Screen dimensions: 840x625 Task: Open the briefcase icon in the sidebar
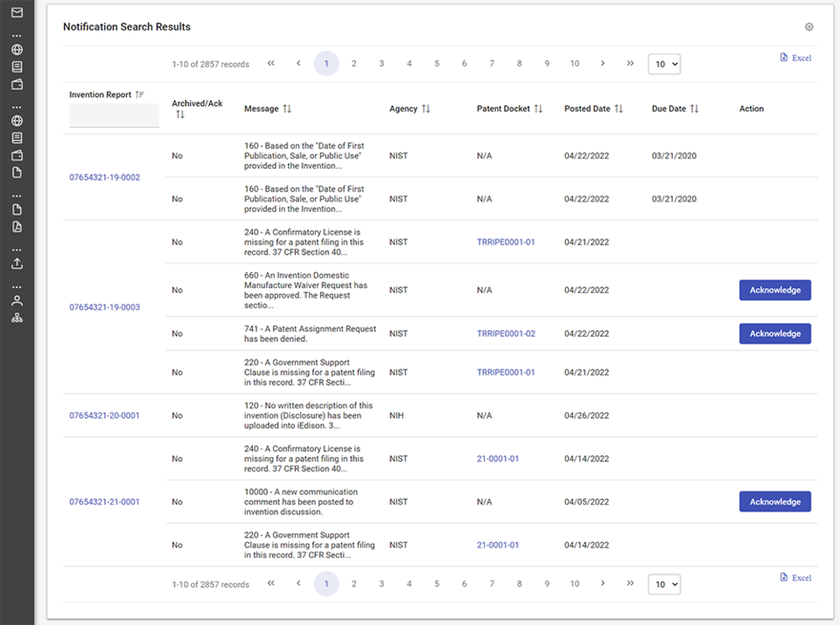point(17,83)
